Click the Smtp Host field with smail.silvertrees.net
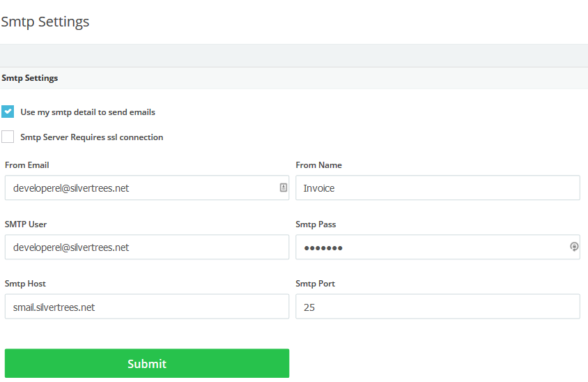 click(x=146, y=307)
